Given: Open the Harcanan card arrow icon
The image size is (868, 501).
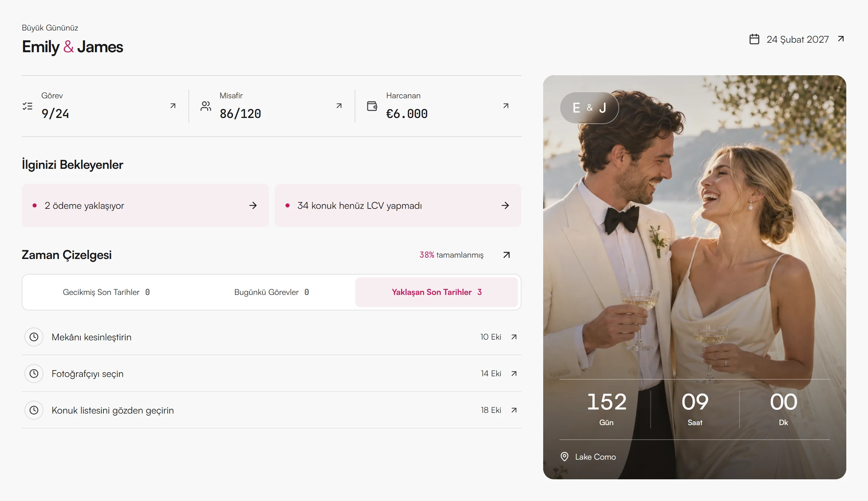Looking at the screenshot, I should (x=506, y=106).
